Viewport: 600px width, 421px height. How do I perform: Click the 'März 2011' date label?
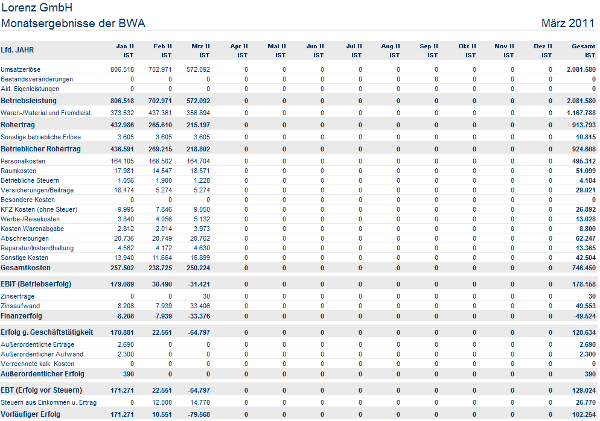(x=567, y=23)
